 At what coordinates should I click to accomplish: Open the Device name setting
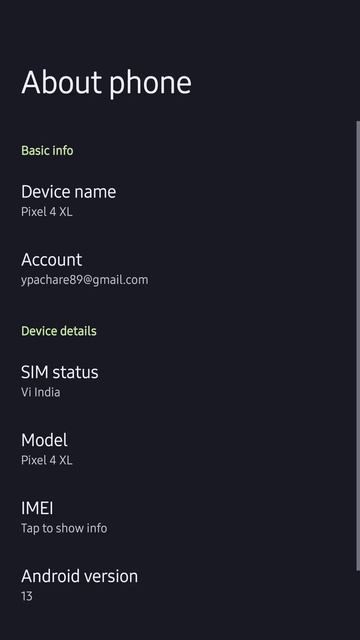[x=178, y=201]
